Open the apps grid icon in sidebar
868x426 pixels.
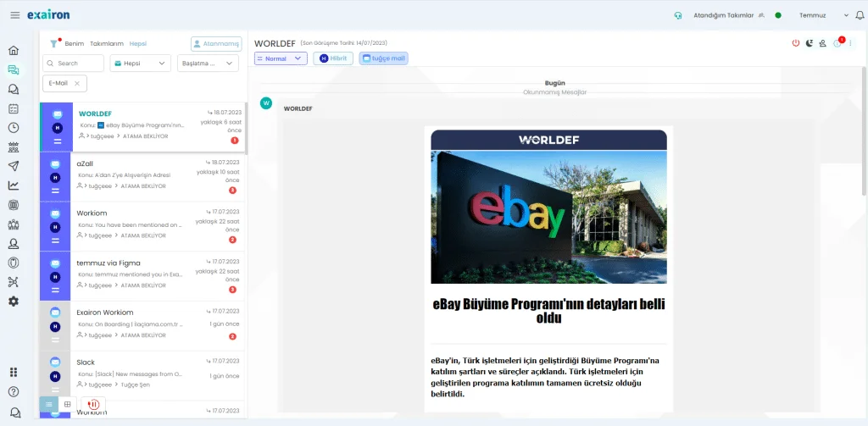(14, 372)
